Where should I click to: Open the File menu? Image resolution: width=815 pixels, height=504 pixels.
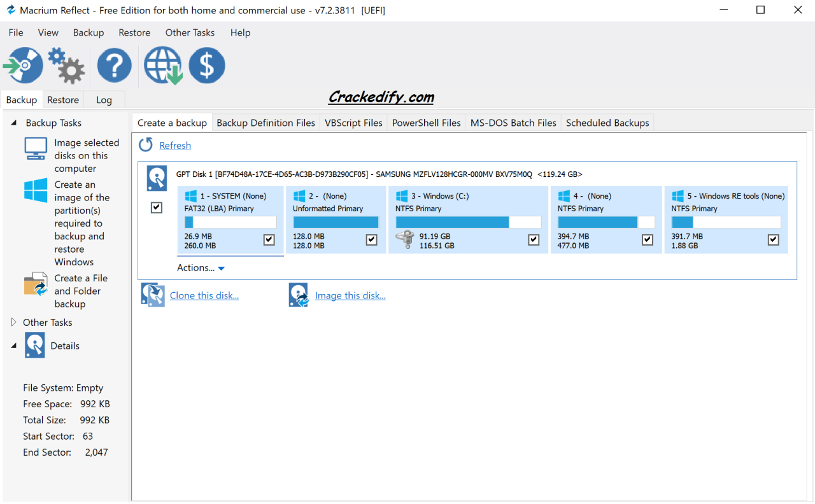[x=16, y=32]
